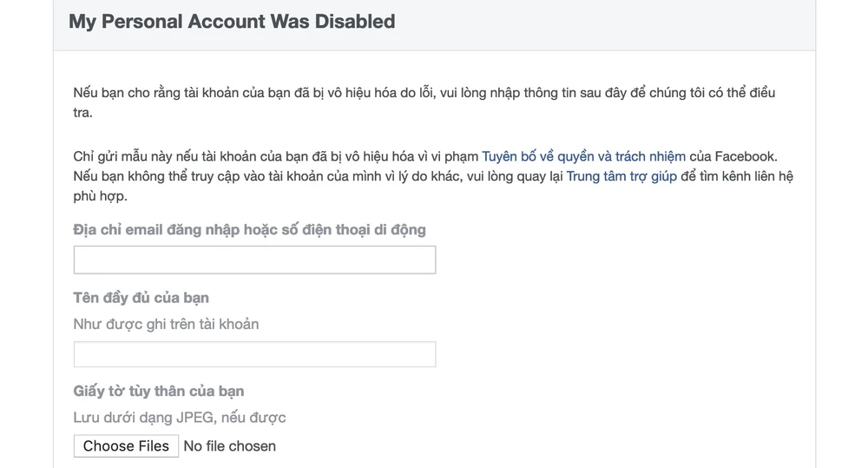The height and width of the screenshot is (468, 868).
Task: Click the word 'JPEG' in the upload hint
Action: coord(195,418)
